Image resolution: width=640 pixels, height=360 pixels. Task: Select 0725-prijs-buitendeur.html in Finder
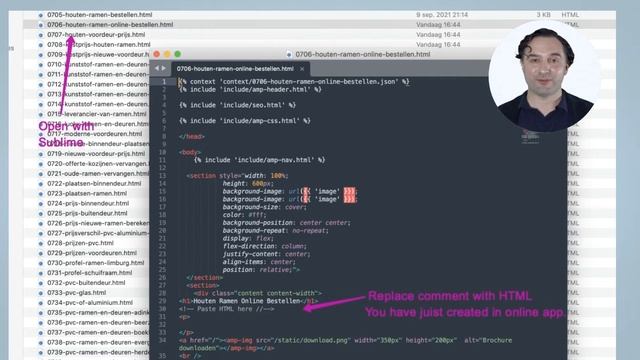tap(87, 213)
